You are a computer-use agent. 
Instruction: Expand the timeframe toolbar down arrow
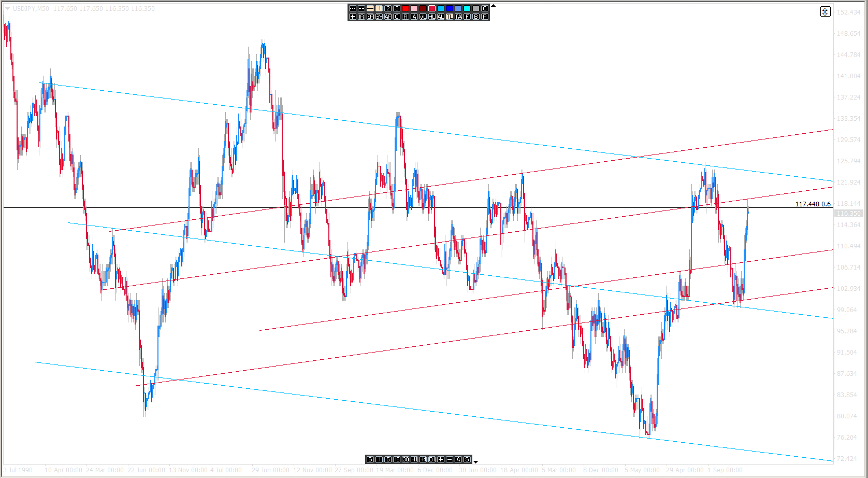tap(475, 461)
